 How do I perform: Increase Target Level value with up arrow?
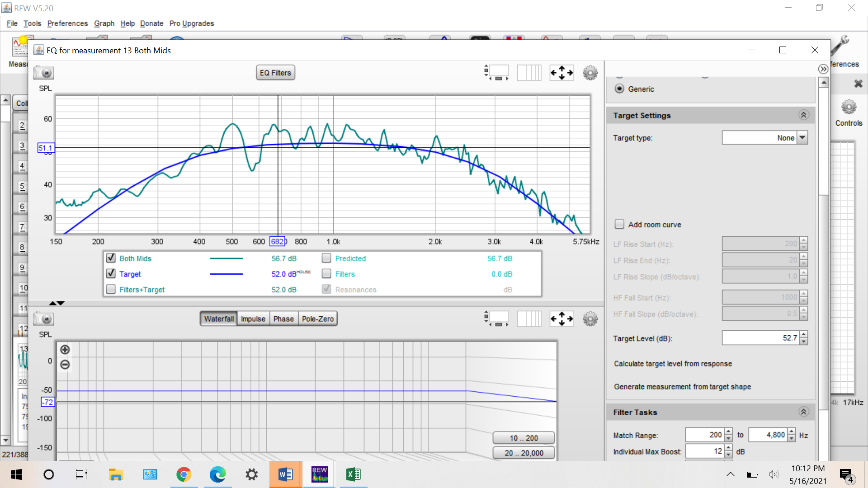tap(804, 334)
